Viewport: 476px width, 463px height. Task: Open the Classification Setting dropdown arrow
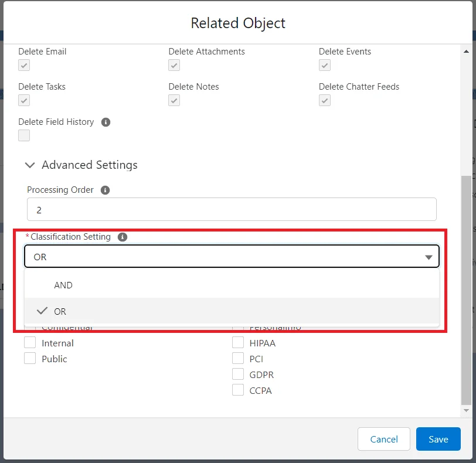[x=429, y=256]
